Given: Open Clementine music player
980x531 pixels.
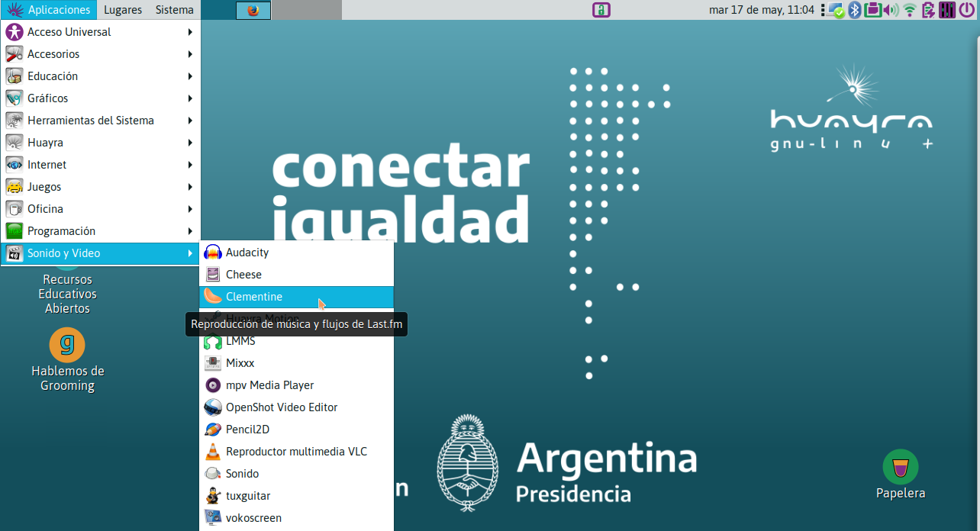Looking at the screenshot, I should (253, 297).
